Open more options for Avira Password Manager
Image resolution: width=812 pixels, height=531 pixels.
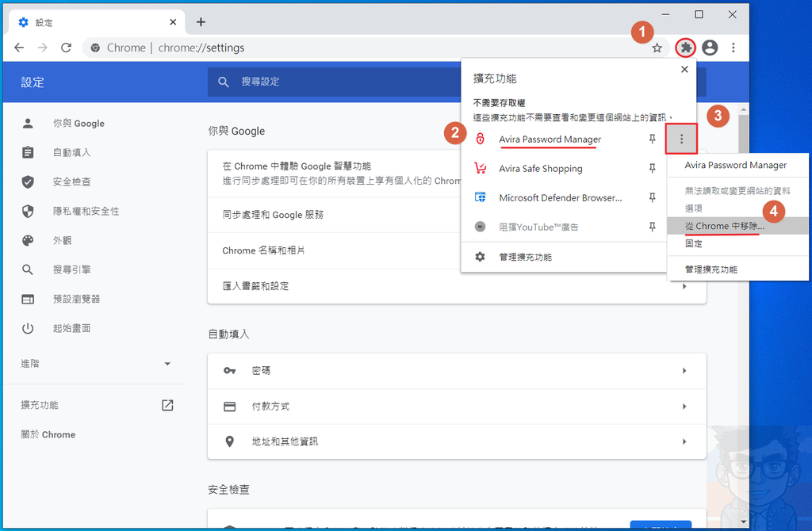[x=681, y=139]
